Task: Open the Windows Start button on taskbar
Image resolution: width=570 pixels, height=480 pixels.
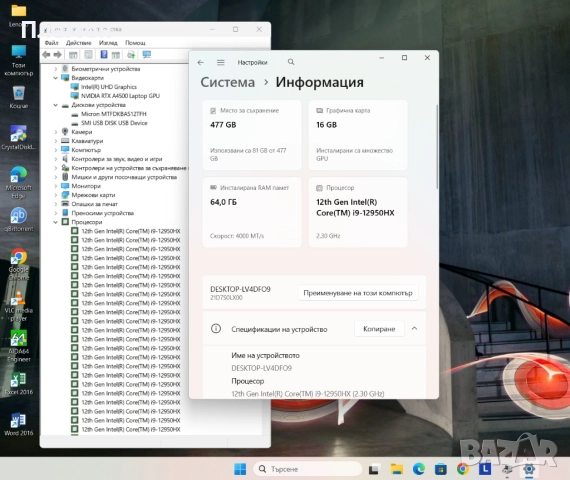Action: [240, 469]
